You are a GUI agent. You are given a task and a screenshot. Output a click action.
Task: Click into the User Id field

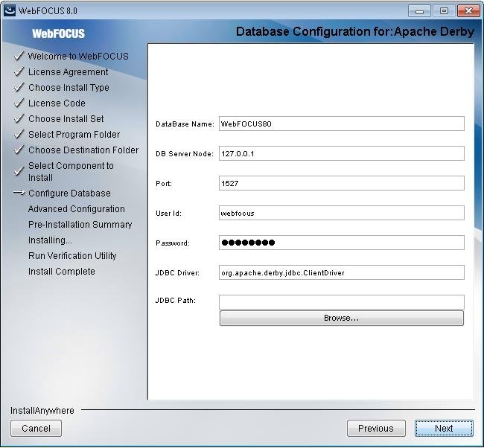click(x=341, y=213)
